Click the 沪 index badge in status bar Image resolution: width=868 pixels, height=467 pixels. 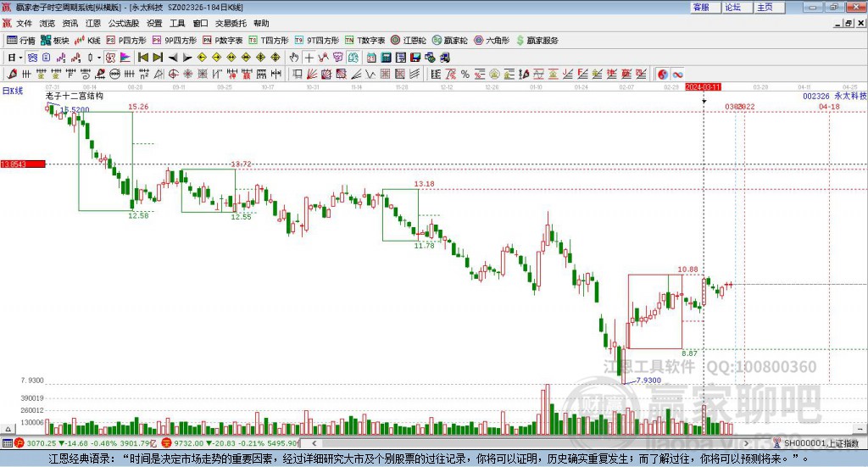point(19,443)
